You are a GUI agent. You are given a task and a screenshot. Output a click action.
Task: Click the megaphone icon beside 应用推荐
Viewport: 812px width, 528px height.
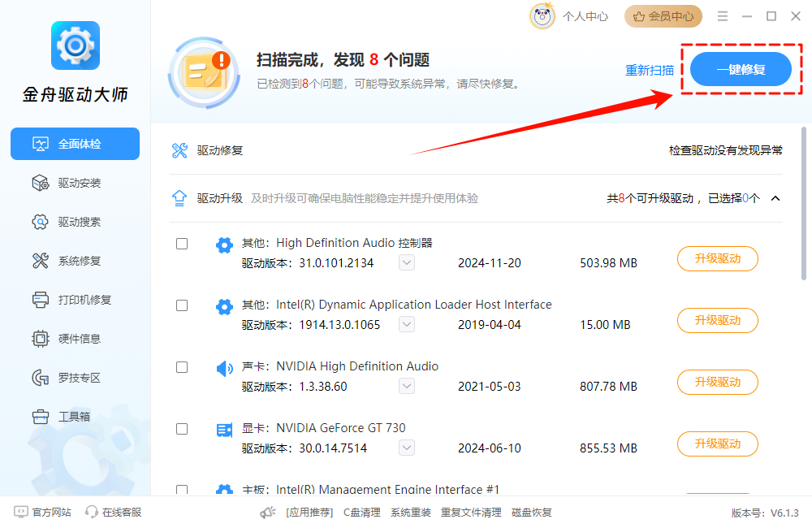pos(268,513)
